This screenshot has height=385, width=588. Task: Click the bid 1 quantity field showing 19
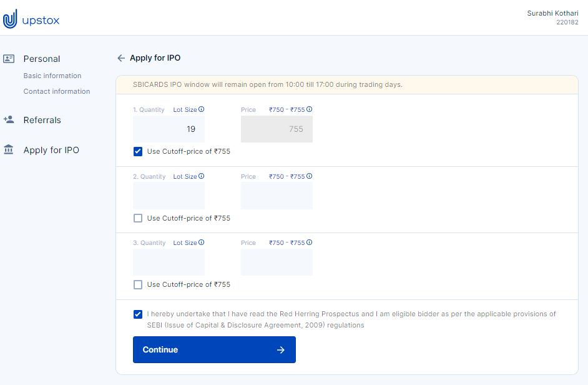[169, 129]
